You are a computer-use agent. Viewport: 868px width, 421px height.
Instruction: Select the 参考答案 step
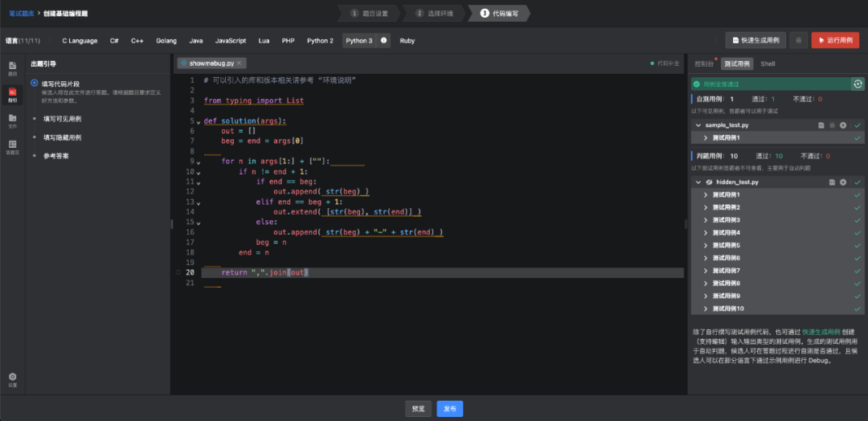pos(56,156)
